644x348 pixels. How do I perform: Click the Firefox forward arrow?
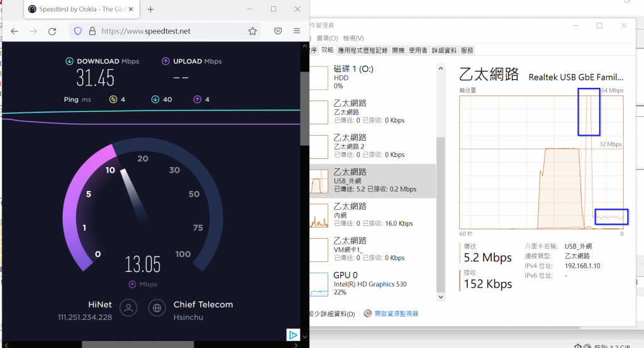33,31
